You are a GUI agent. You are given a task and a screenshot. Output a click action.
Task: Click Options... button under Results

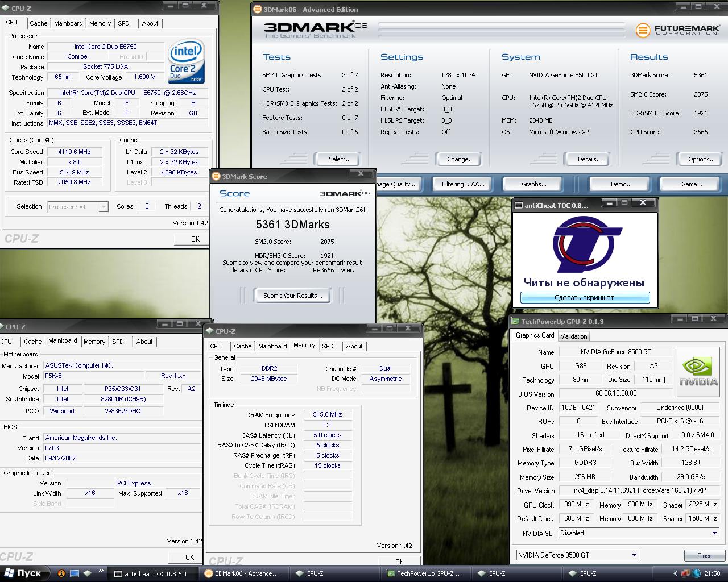pos(701,159)
